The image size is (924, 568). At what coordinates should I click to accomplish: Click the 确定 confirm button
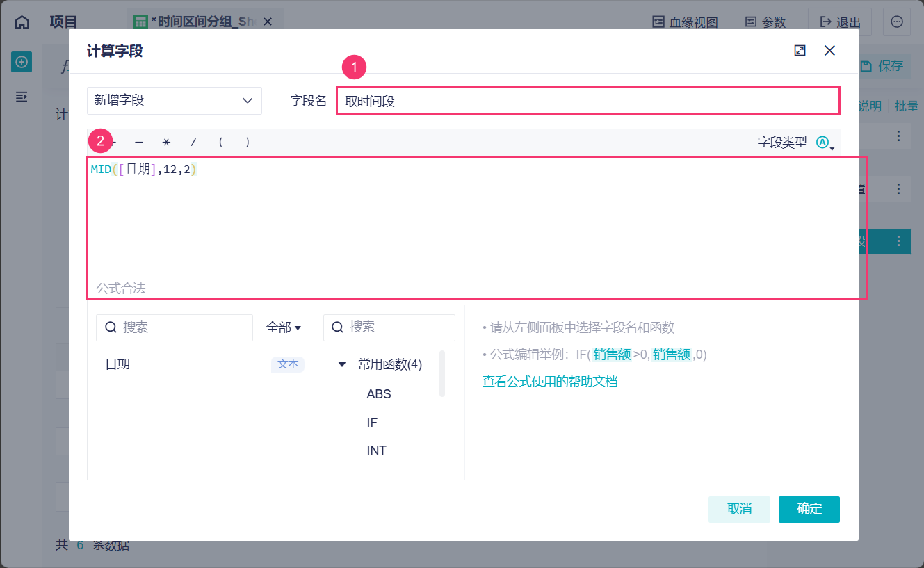[x=809, y=509]
